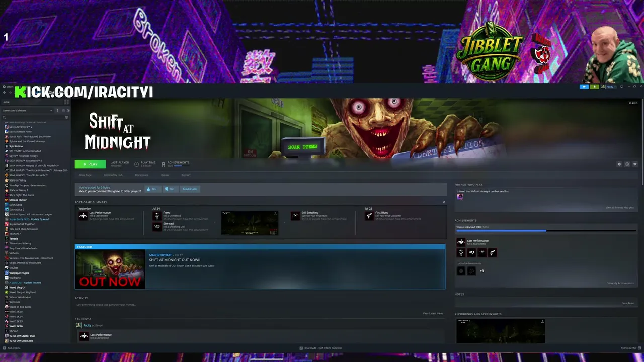Open the game info icon

(x=627, y=164)
